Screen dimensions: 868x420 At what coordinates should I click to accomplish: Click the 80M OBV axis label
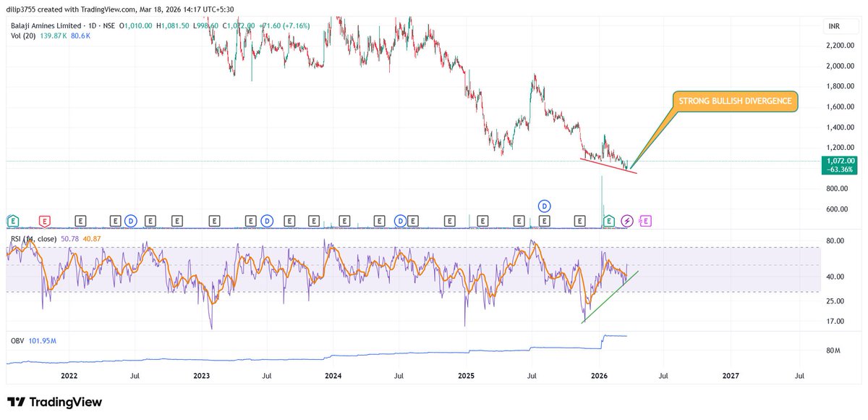pyautogui.click(x=833, y=350)
